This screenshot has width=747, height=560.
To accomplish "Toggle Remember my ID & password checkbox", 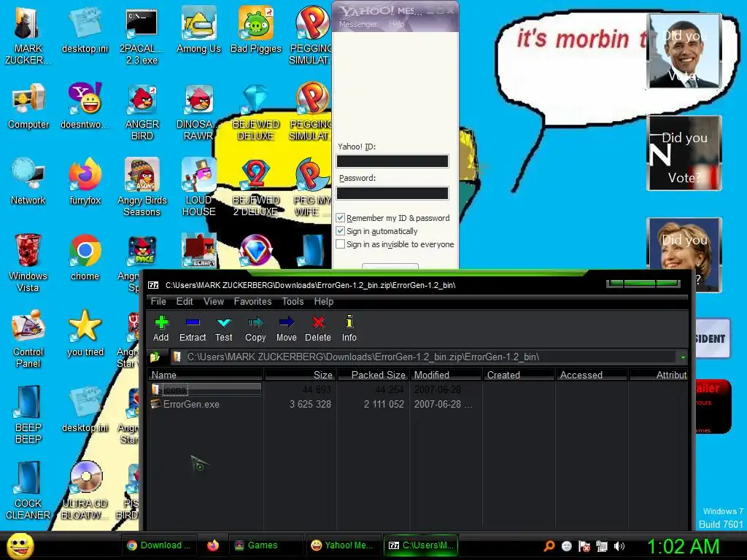I will click(340, 217).
